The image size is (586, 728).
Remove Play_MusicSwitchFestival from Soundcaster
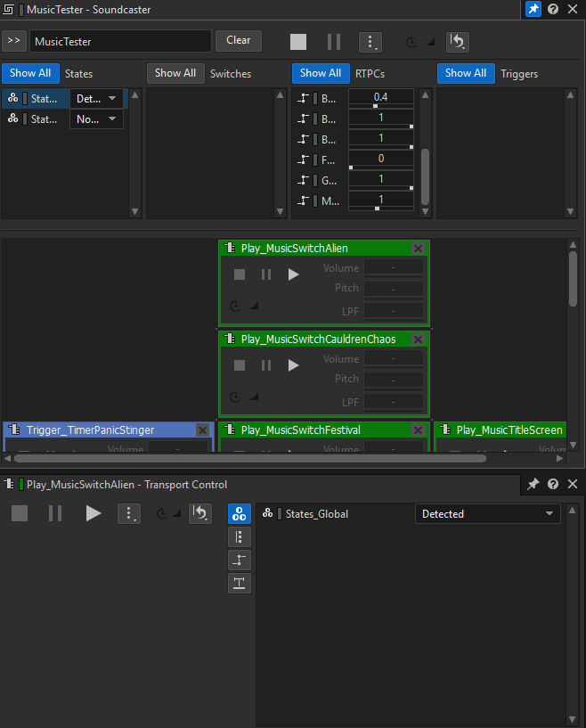418,430
